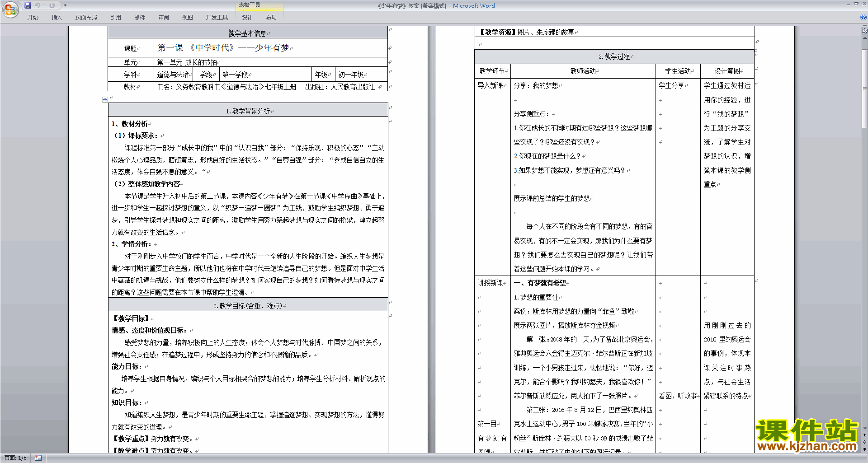Image resolution: width=868 pixels, height=463 pixels.
Task: Click the line 2.你现在的梦想是什么？
Action: pyautogui.click(x=547, y=156)
